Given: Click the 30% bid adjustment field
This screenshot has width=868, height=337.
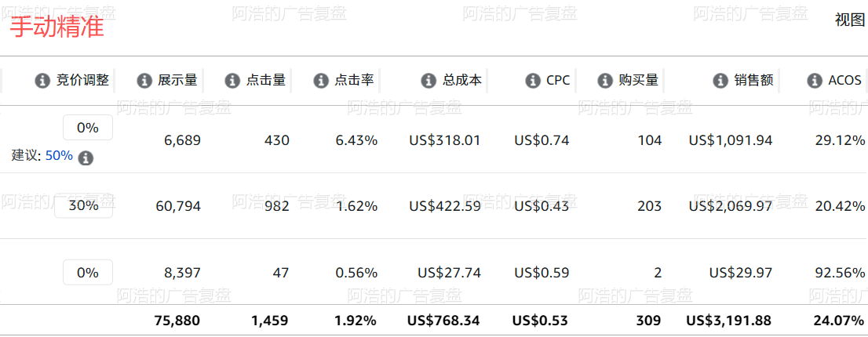Looking at the screenshot, I should pos(84,205).
